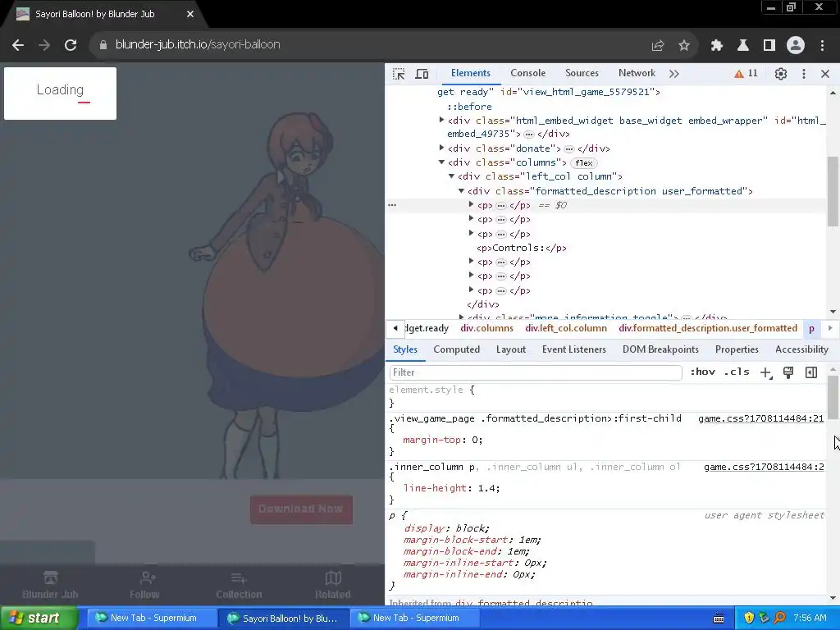The height and width of the screenshot is (630, 840).
Task: Click the flex badge on columns div
Action: tap(584, 163)
